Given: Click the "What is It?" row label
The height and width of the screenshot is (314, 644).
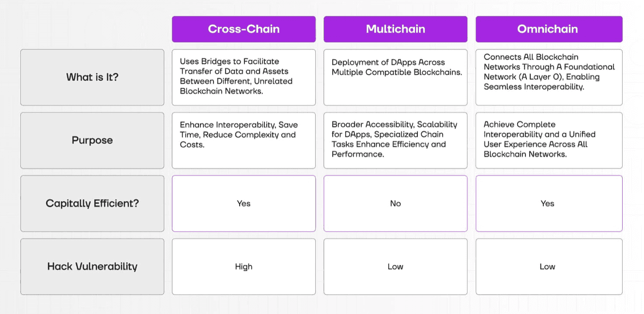Looking at the screenshot, I should (92, 77).
